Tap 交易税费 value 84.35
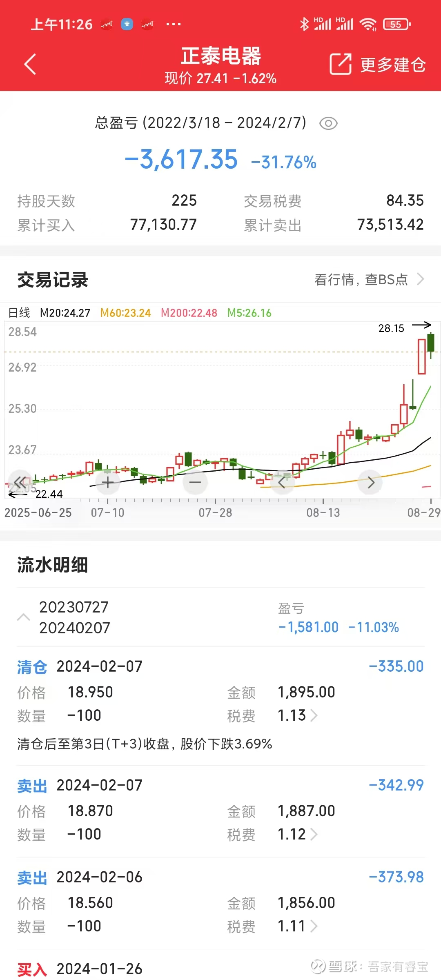The width and height of the screenshot is (441, 980). tap(405, 200)
